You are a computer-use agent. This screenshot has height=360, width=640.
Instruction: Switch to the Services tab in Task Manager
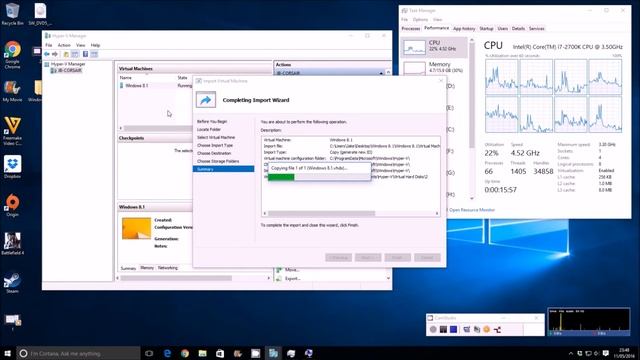pos(537,29)
